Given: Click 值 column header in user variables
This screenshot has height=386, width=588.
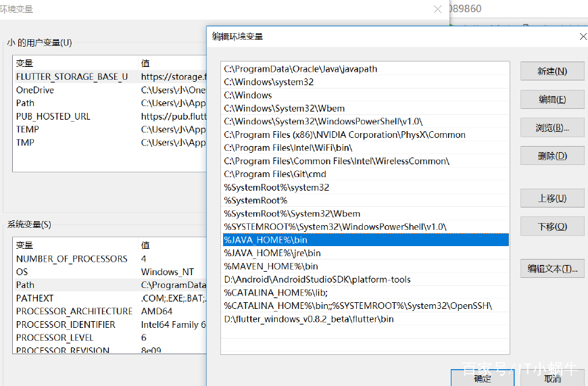Looking at the screenshot, I should (172, 63).
